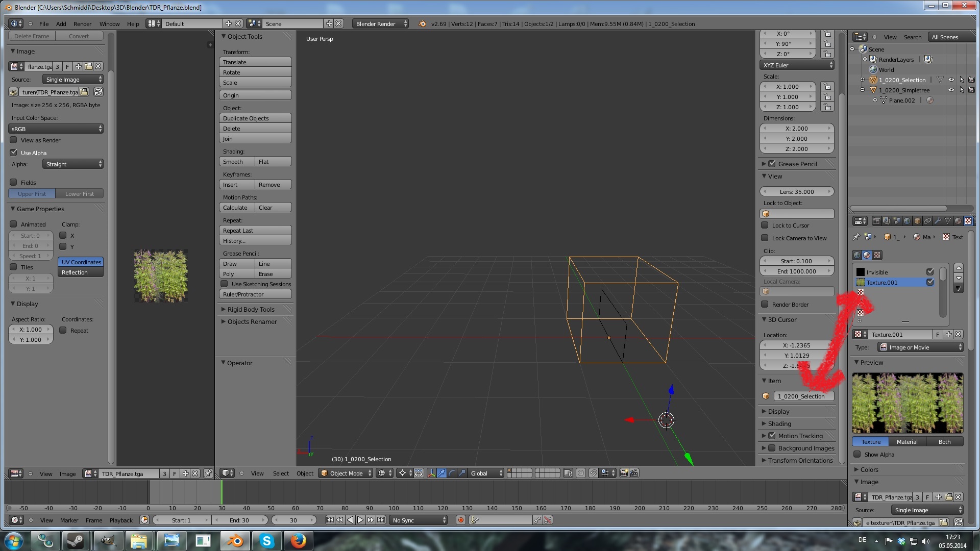Screen dimensions: 980x551
Task: Switch to Render camera properties tab
Action: (877, 221)
